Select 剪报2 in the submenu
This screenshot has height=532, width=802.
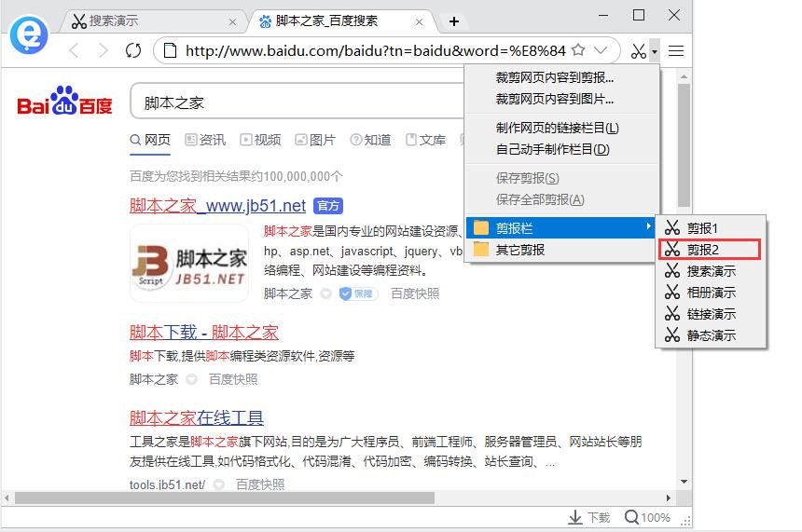[x=710, y=250]
